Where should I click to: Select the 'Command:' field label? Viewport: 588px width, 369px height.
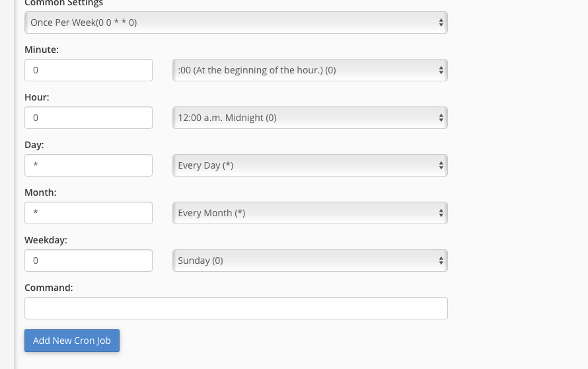49,288
